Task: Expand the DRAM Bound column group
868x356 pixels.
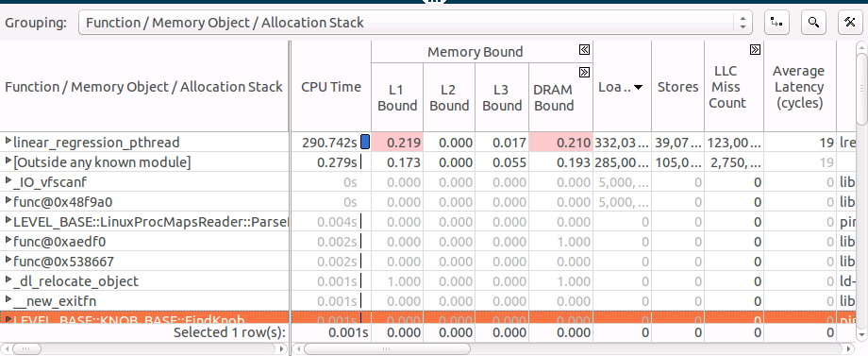Action: 584,73
